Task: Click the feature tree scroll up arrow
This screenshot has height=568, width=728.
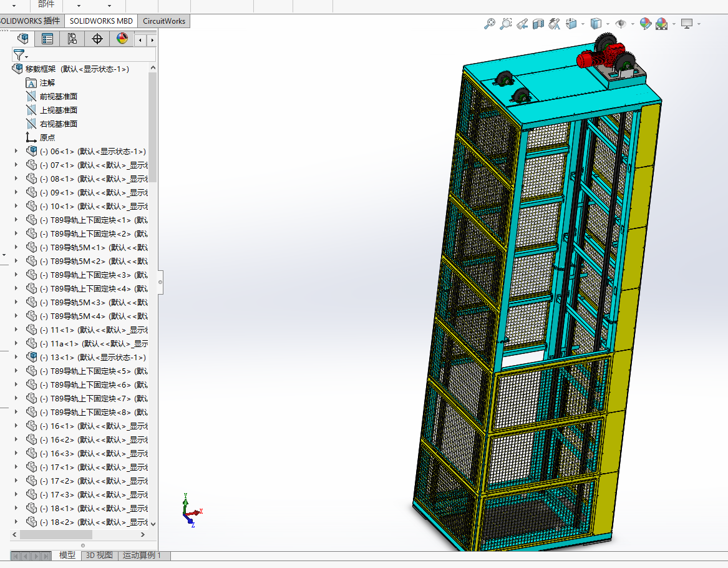Action: click(x=153, y=68)
